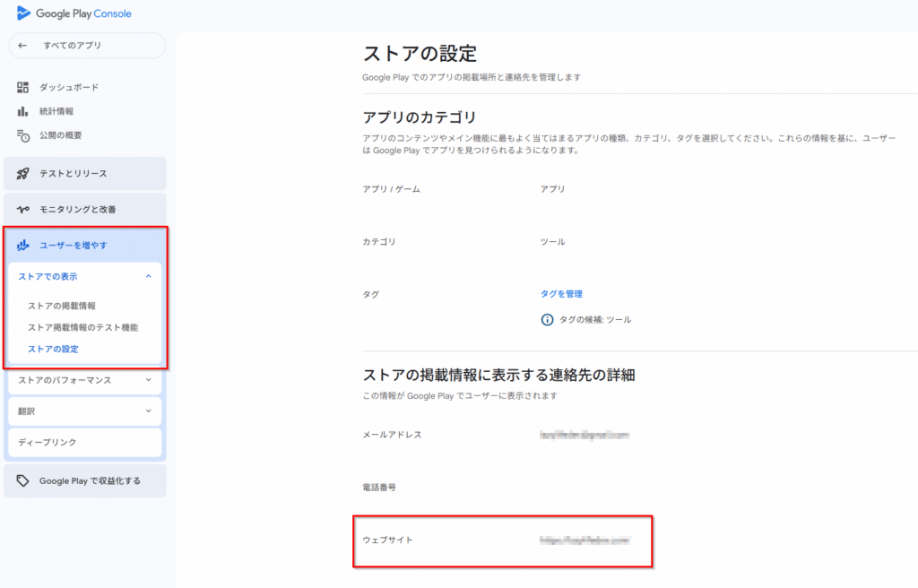This screenshot has width=918, height=588.
Task: Open the ディープリンク menu item
Action: (x=48, y=442)
